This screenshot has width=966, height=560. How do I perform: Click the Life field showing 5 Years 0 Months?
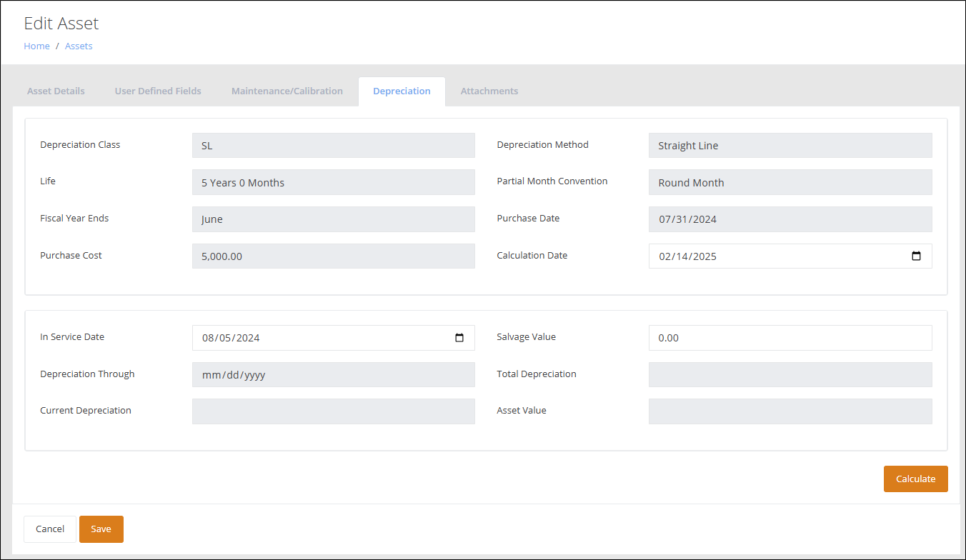(x=334, y=182)
